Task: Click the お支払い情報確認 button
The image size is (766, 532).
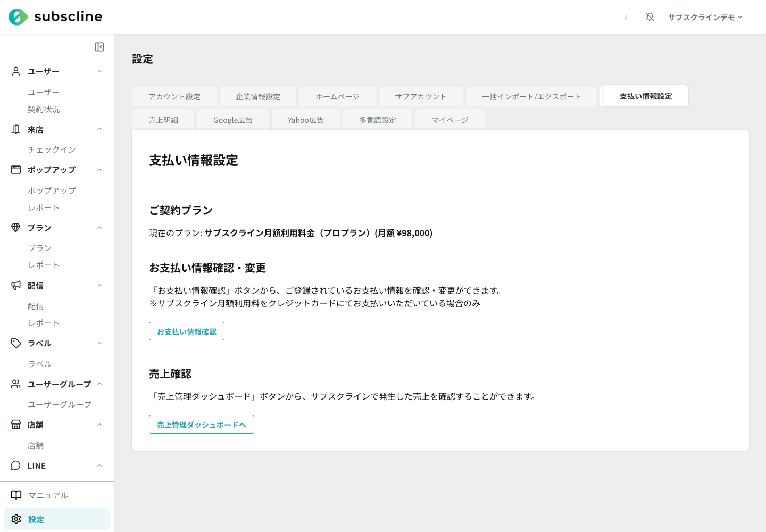Action: tap(187, 331)
